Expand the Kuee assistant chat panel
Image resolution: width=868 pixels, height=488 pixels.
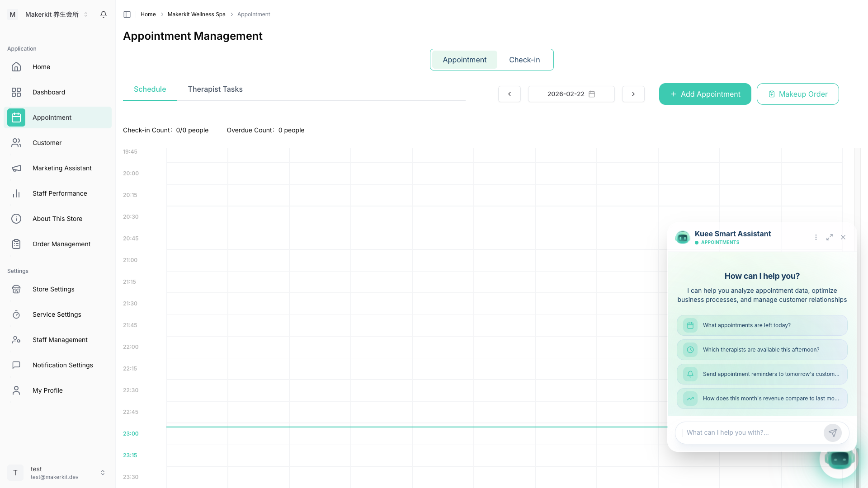coord(830,237)
